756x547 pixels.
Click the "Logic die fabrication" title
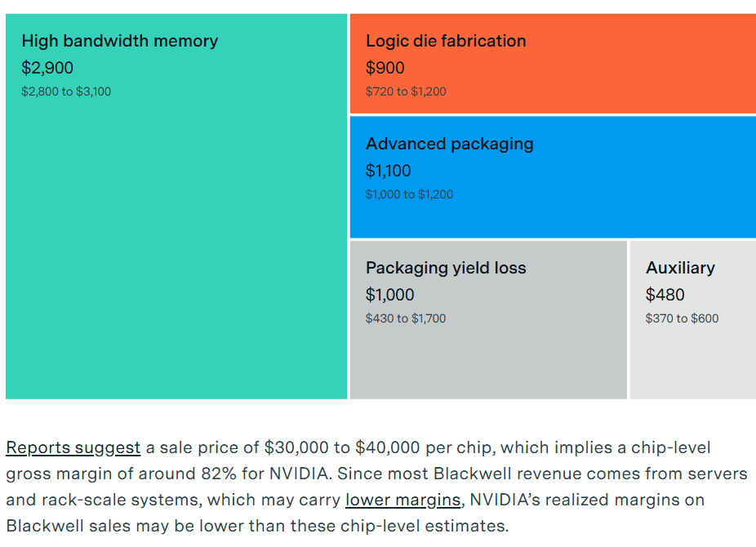tap(446, 41)
